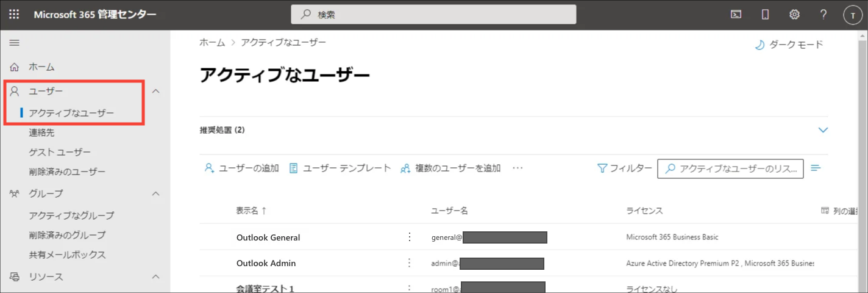Open 連絡先 in the sidebar
This screenshot has height=293, width=868.
coord(41,132)
